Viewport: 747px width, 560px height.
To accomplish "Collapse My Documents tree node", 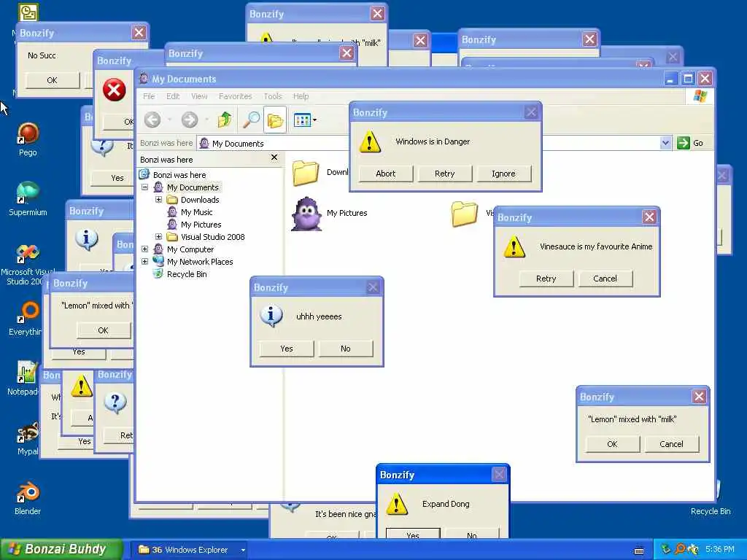I will [x=145, y=187].
